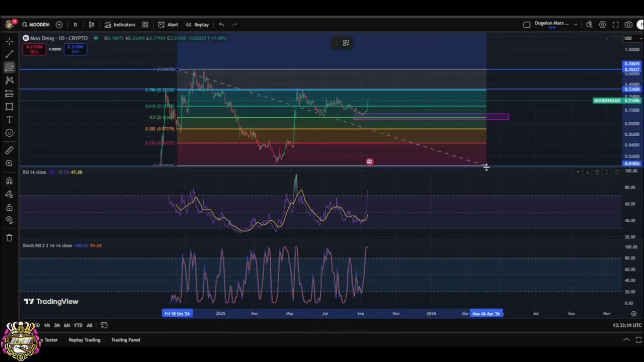Start bar Replay mode
644x362 pixels.
pos(197,24)
